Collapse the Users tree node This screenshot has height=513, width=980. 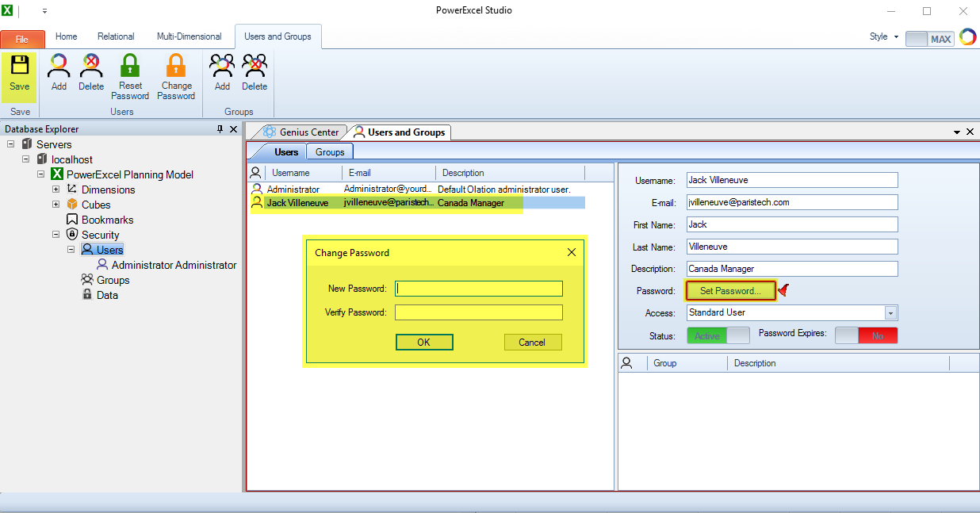point(71,250)
